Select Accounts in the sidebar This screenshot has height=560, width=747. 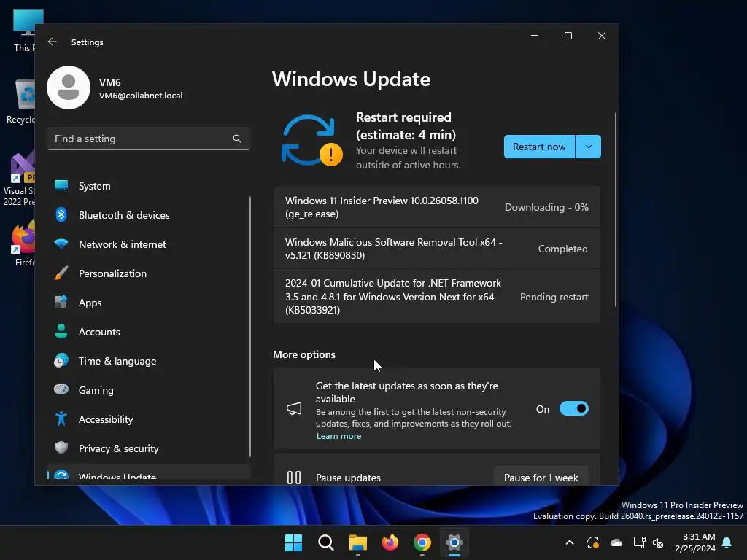tap(149, 332)
